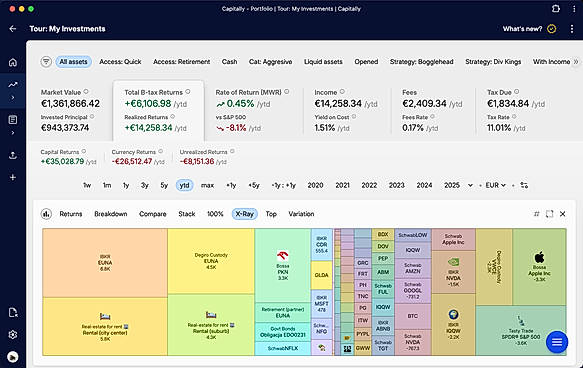This screenshot has width=583, height=368.
Task: Select the Liquid assets filter chip
Action: point(323,62)
